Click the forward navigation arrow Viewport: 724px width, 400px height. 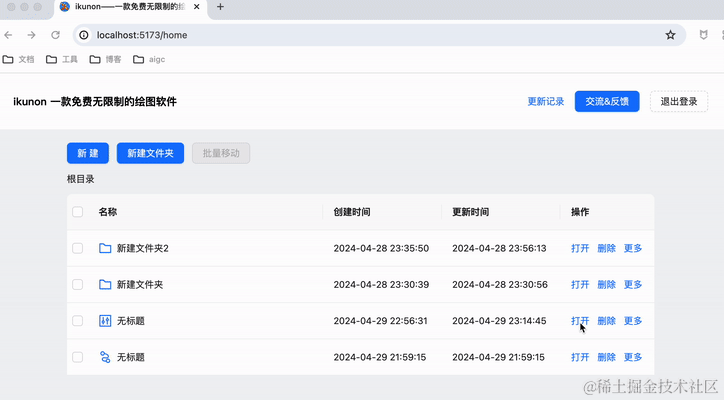click(31, 35)
